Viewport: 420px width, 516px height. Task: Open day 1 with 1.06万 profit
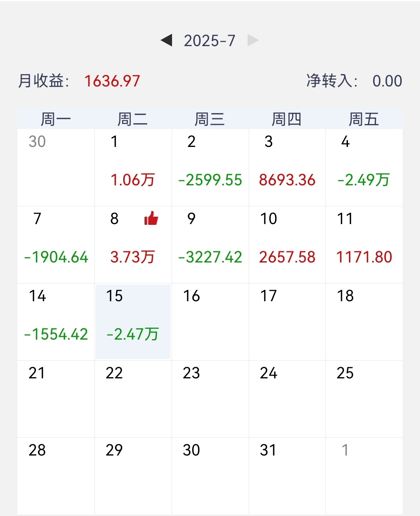133,167
